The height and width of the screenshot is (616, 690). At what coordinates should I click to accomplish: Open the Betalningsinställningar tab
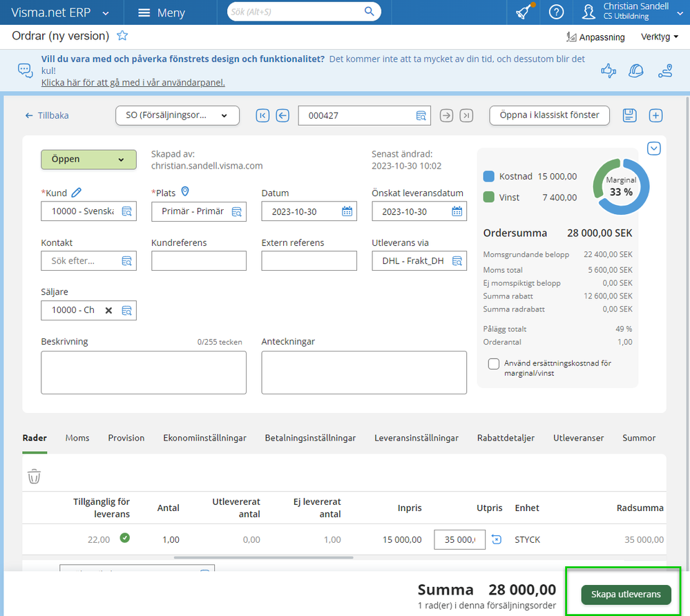[310, 438]
